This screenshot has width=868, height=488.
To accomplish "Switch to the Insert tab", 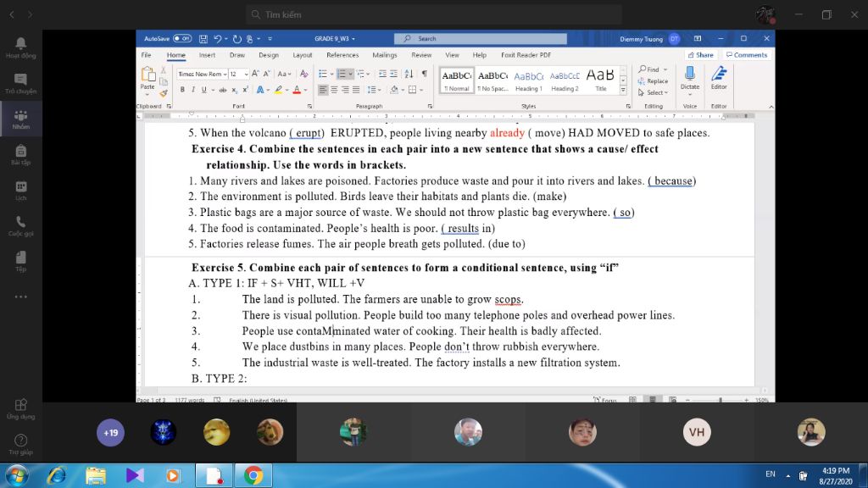I will (x=207, y=55).
